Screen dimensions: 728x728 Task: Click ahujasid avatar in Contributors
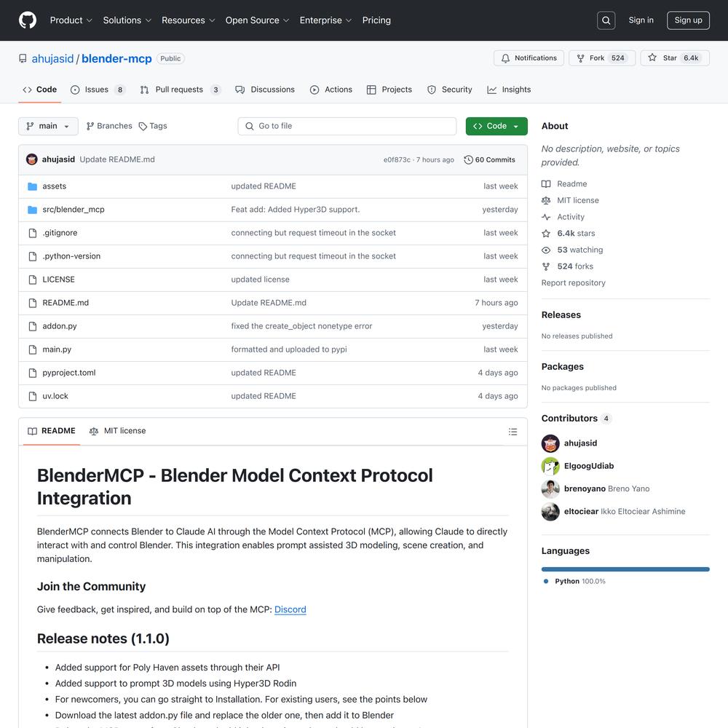point(550,443)
